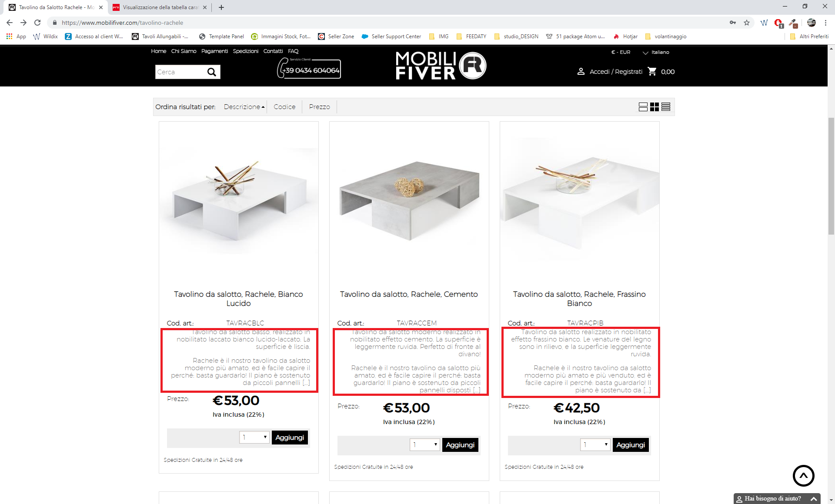Open the Spedizioni menu link

click(x=245, y=51)
